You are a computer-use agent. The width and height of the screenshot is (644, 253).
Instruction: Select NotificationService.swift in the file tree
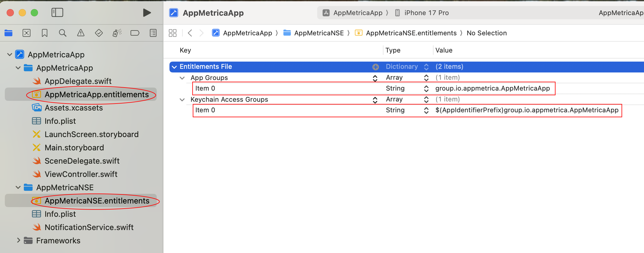(89, 227)
